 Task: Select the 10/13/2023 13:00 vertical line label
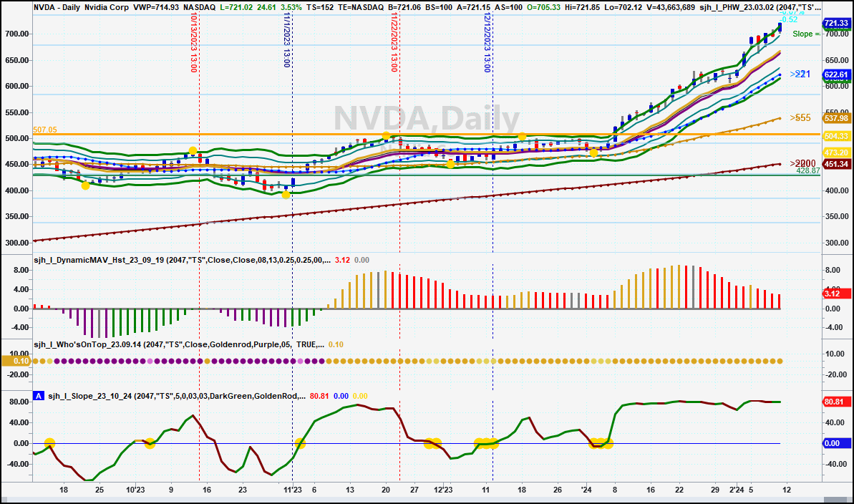(193, 42)
